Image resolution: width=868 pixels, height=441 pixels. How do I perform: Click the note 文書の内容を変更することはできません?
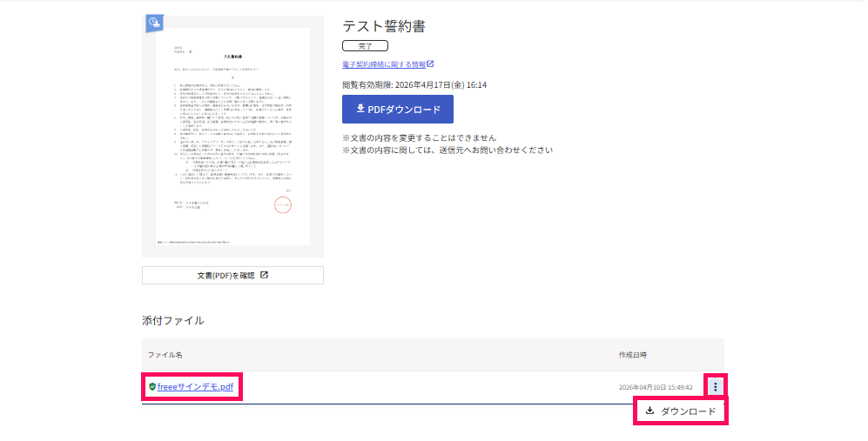[419, 137]
